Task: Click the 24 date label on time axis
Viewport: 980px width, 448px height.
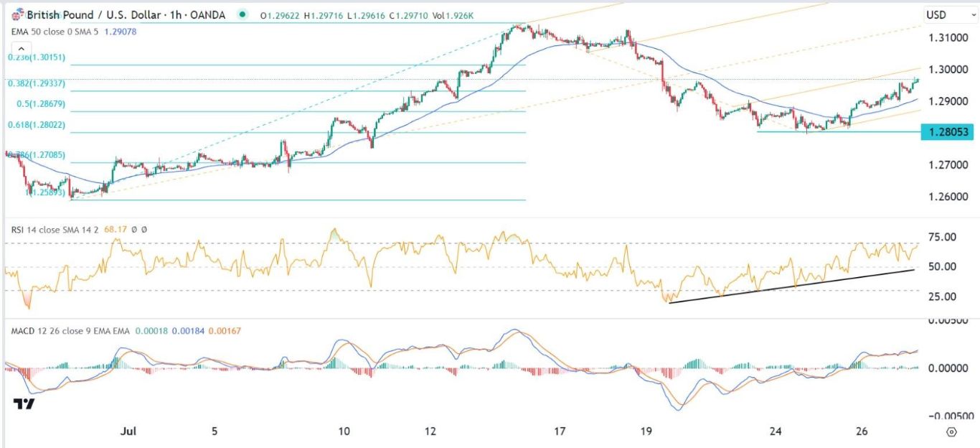Action: point(776,431)
